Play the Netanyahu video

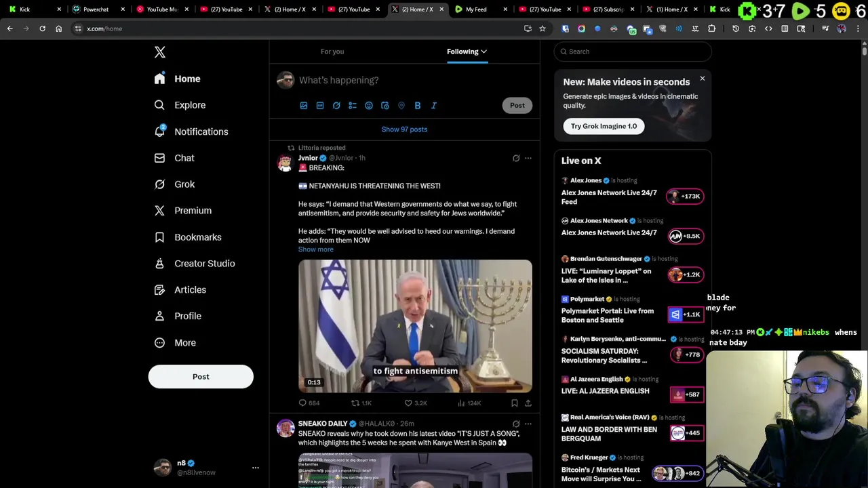415,326
